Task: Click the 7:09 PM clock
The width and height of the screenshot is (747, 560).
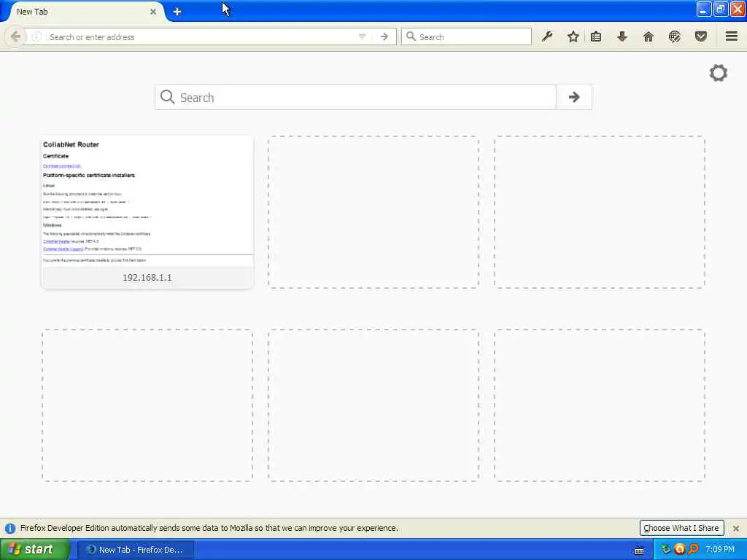Action: click(720, 550)
